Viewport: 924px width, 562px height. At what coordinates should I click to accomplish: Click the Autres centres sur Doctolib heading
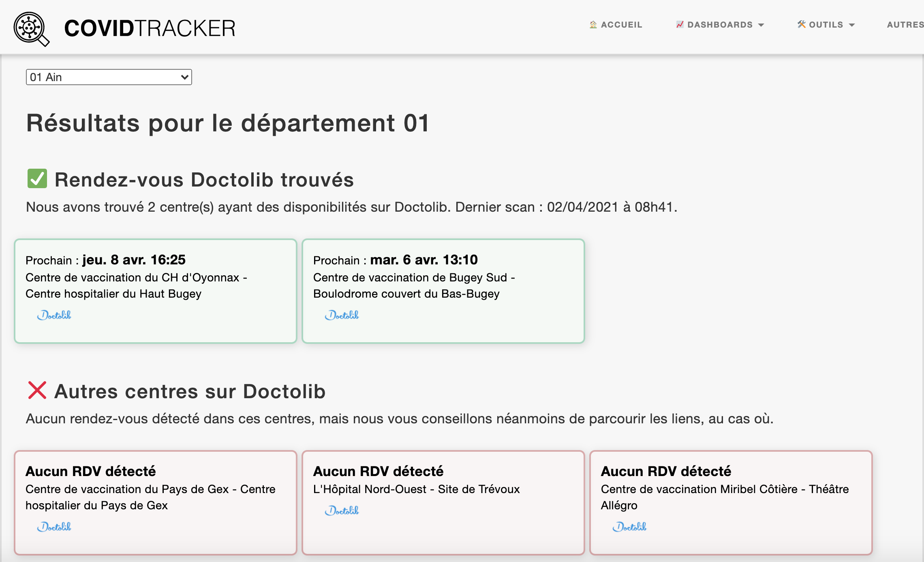tap(190, 391)
